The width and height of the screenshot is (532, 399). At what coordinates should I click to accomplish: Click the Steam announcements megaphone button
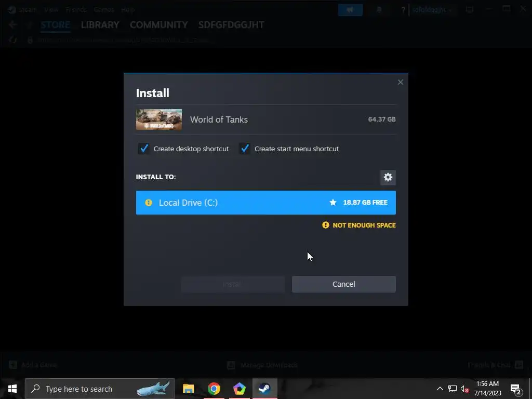(x=350, y=10)
